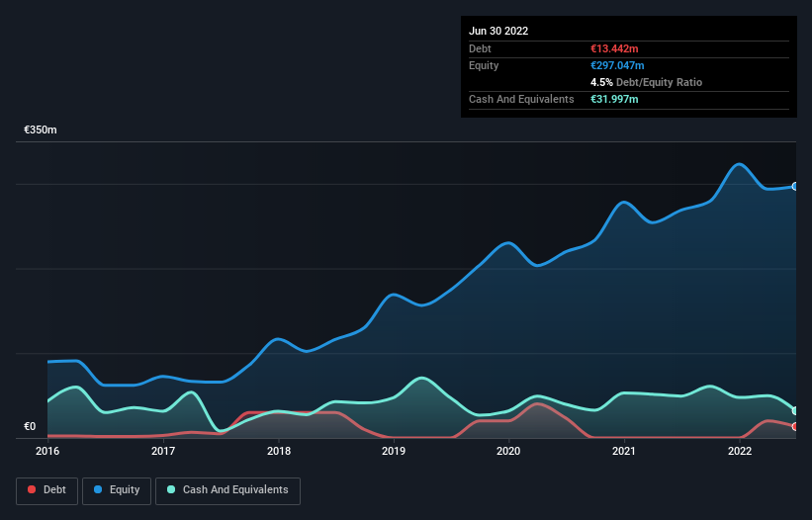The image size is (812, 520).
Task: Click the 2016 x-axis label
Action: pyautogui.click(x=47, y=451)
